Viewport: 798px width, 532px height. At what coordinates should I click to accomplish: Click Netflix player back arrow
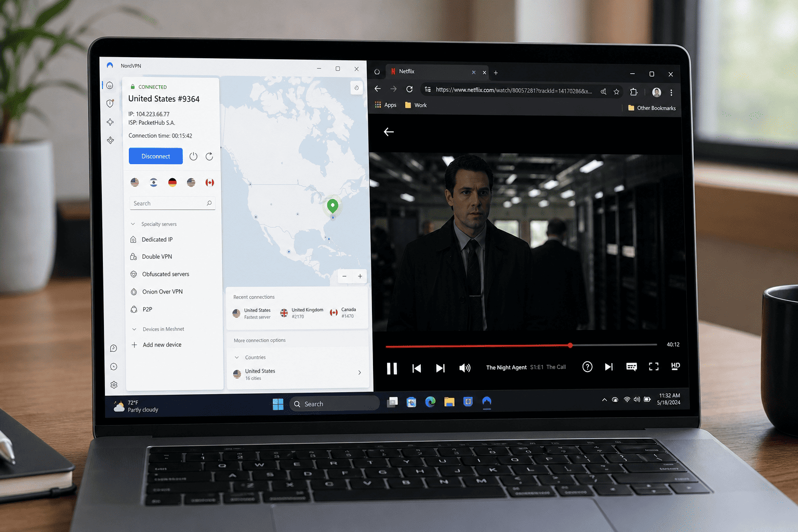click(x=389, y=132)
